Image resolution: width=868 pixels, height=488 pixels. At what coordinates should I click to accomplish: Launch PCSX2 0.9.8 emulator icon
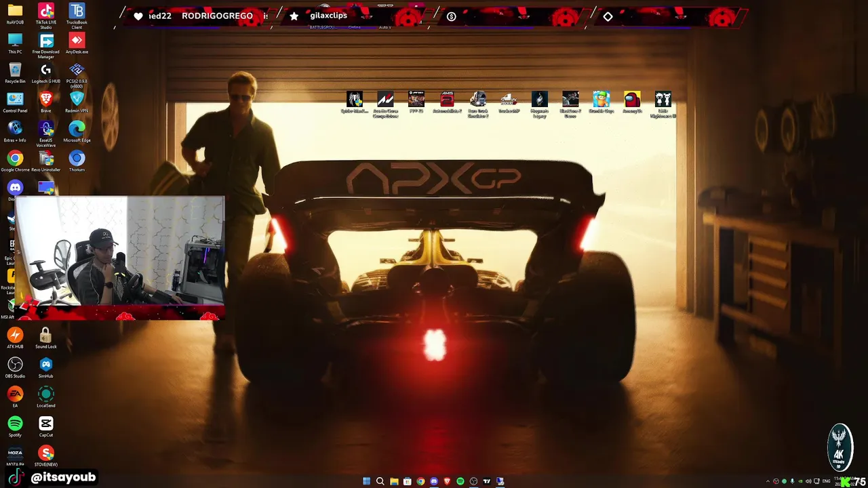point(77,75)
